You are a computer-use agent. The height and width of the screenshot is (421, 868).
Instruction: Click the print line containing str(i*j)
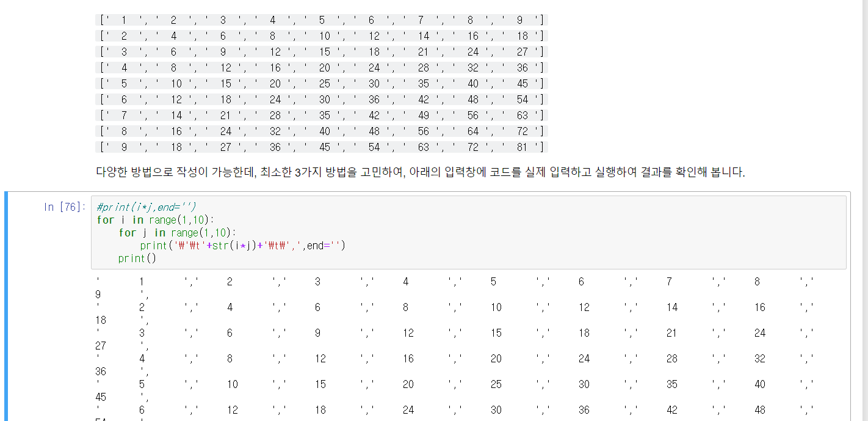pos(242,246)
